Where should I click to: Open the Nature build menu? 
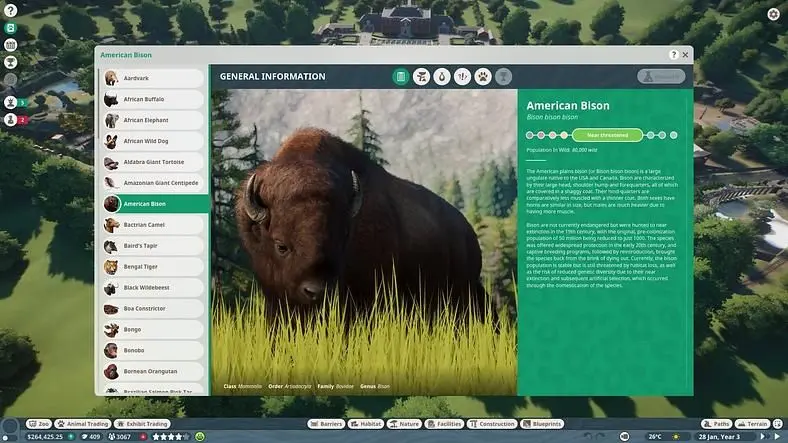404,424
